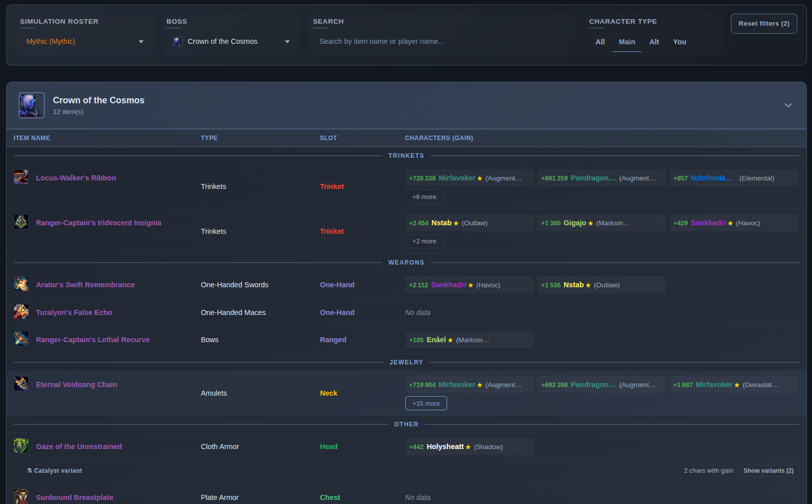This screenshot has width=812, height=504.
Task: Click Pandragon +691 259 gain chip
Action: pos(601,178)
